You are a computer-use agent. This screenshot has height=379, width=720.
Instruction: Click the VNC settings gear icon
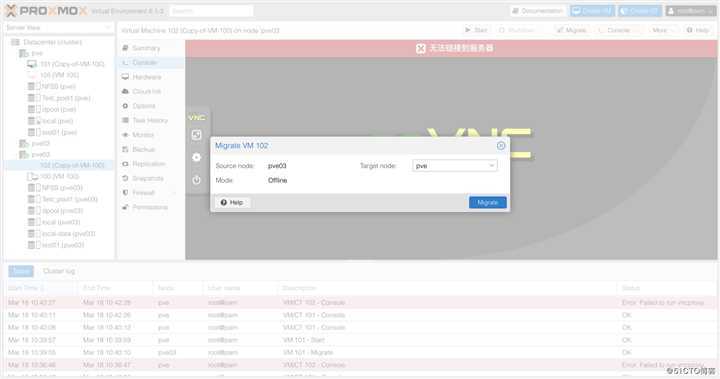197,157
